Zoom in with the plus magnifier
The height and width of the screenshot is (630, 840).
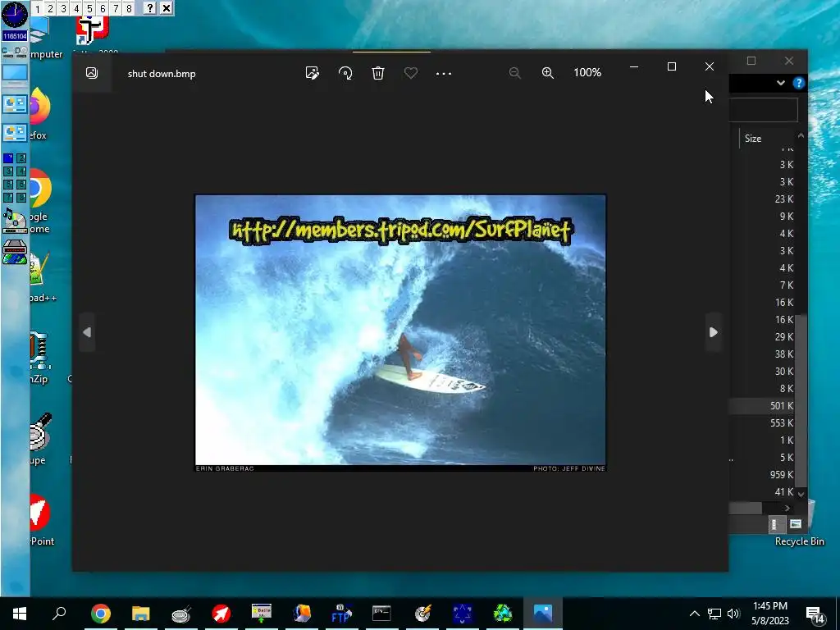point(547,73)
